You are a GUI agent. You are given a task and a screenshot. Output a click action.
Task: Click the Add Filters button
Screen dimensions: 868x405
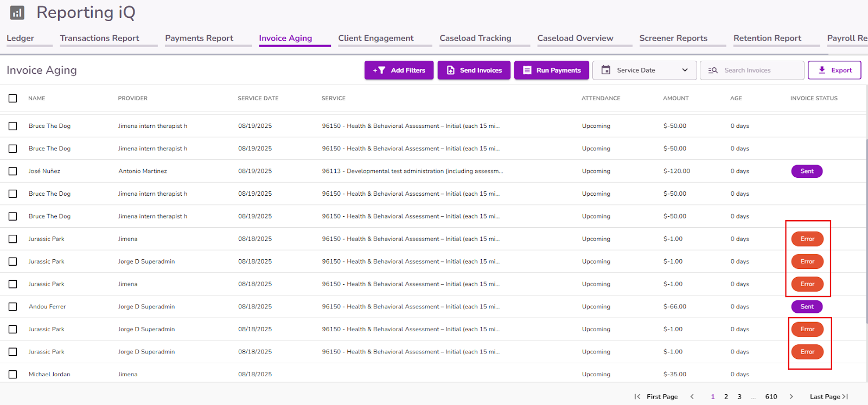(x=399, y=70)
